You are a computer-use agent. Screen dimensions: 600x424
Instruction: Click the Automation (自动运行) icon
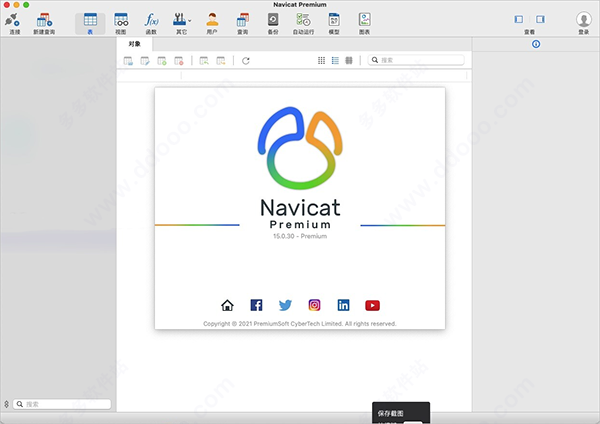303,20
